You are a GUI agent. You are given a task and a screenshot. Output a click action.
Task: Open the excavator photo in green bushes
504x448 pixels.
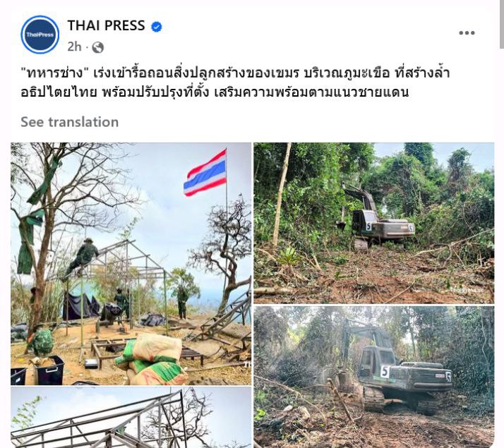click(374, 223)
